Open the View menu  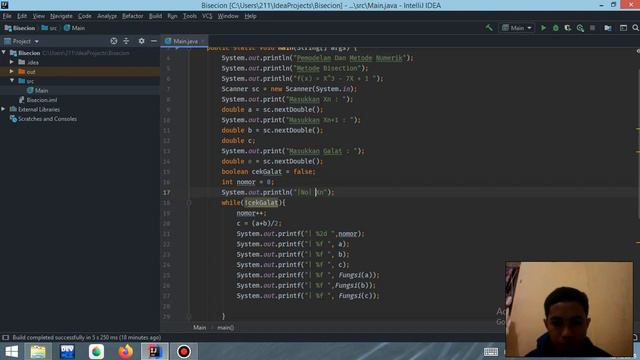point(39,16)
